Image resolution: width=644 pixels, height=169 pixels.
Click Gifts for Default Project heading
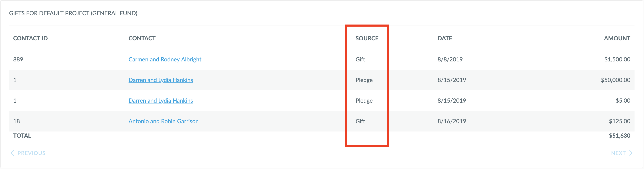pyautogui.click(x=73, y=13)
